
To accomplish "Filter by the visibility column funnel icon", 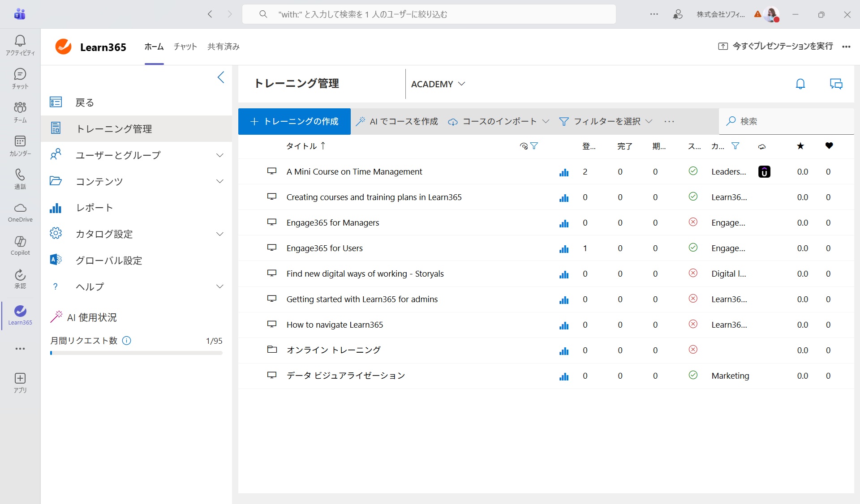I will point(534,146).
